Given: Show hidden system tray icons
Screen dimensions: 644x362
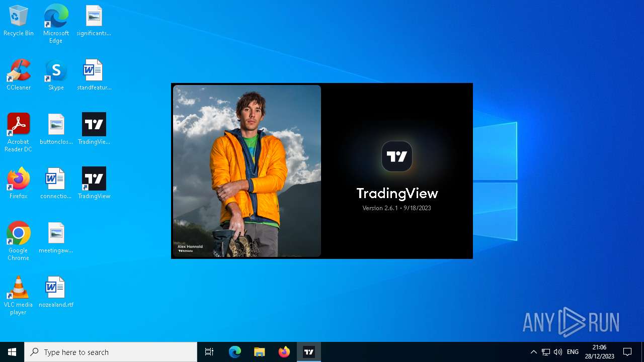Looking at the screenshot, I should pyautogui.click(x=534, y=352).
